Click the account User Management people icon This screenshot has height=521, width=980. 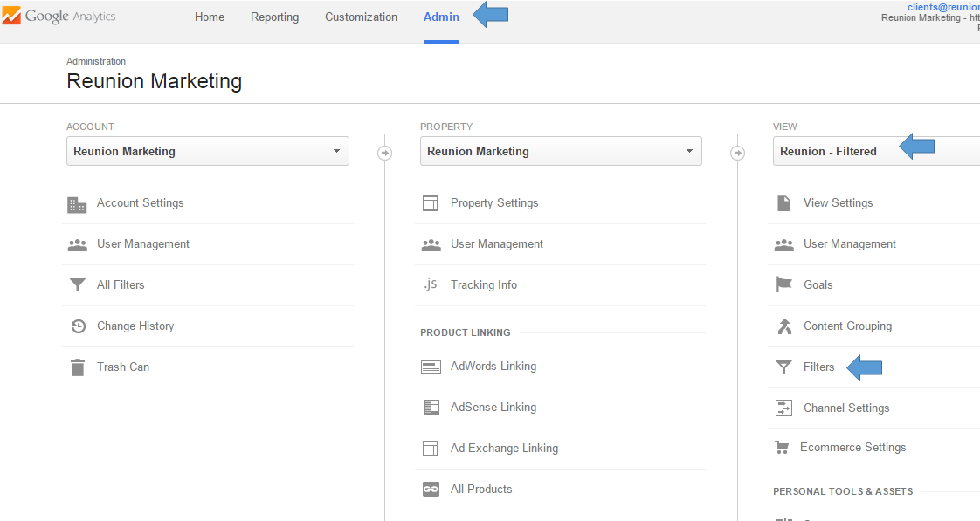(78, 245)
